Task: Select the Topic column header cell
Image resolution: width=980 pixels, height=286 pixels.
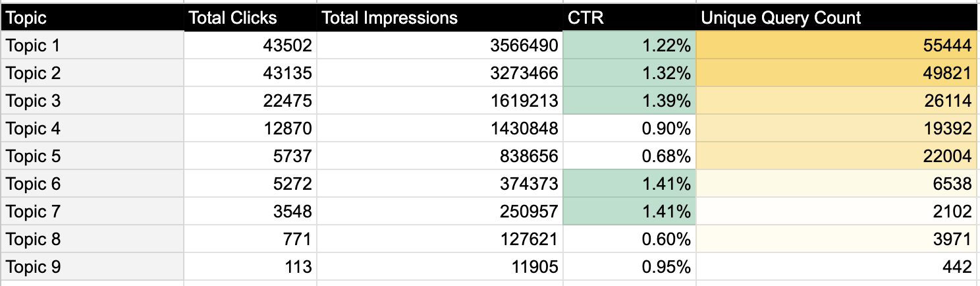Action: 92,18
